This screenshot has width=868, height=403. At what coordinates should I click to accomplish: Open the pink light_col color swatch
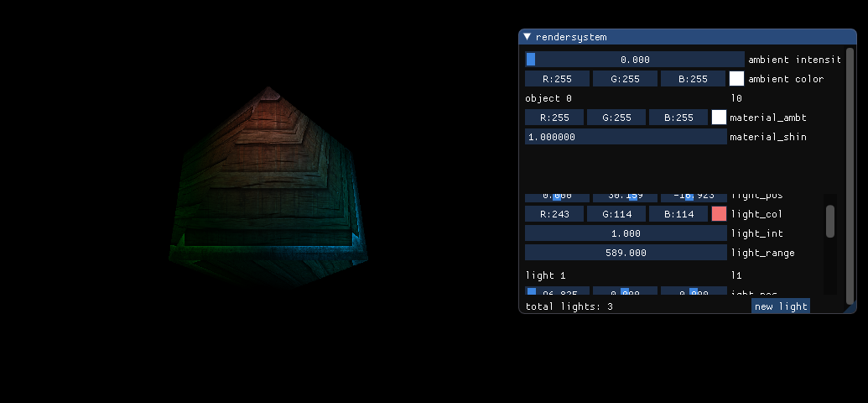point(719,214)
